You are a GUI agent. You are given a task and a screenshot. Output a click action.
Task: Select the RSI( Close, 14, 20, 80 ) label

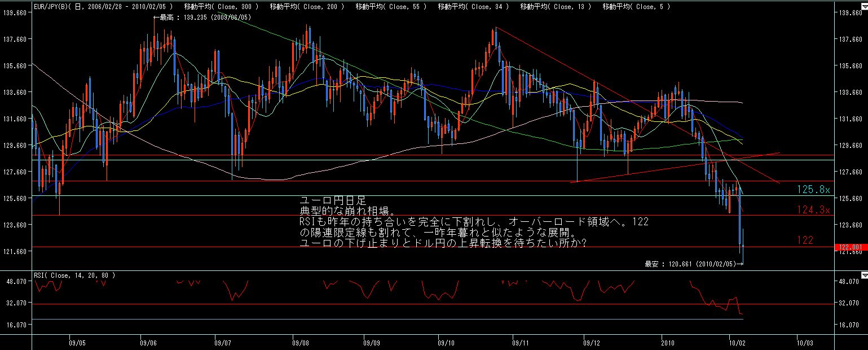pos(74,275)
